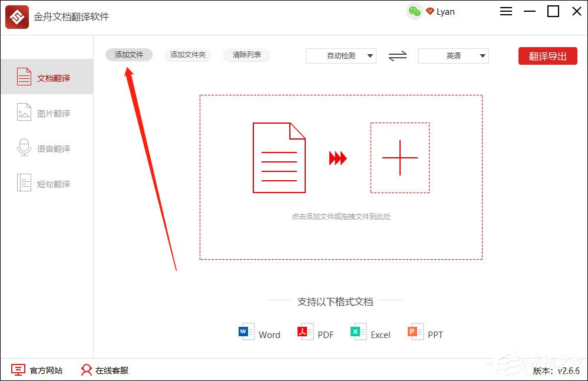This screenshot has height=381, width=588.
Task: Swap languages with the double-arrow icon
Action: tap(397, 55)
